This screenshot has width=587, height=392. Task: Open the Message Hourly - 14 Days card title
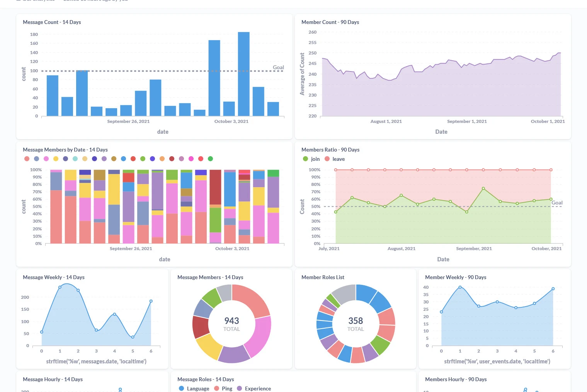pos(53,379)
